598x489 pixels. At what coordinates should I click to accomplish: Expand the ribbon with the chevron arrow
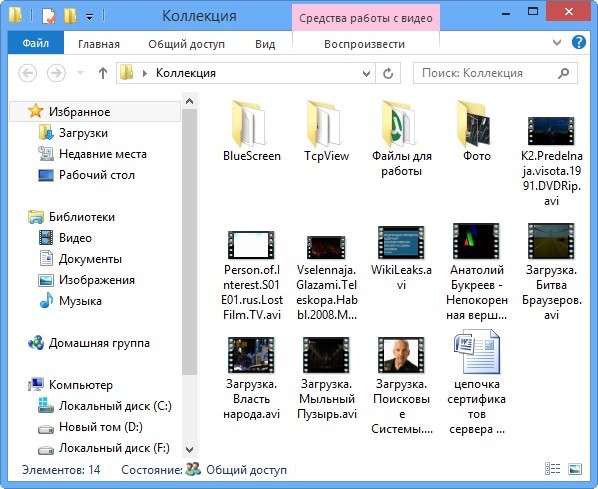pos(557,42)
